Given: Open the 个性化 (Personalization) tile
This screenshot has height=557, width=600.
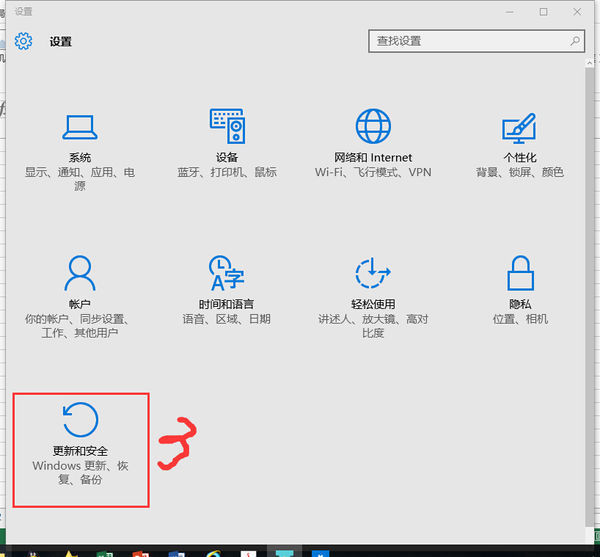Looking at the screenshot, I should coord(520,144).
